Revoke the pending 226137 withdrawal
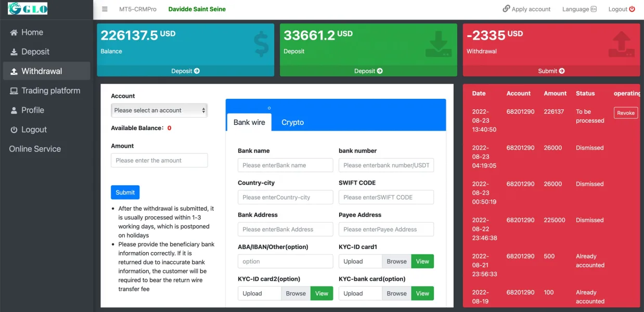Screen dimensions: 644x312 tap(625, 113)
